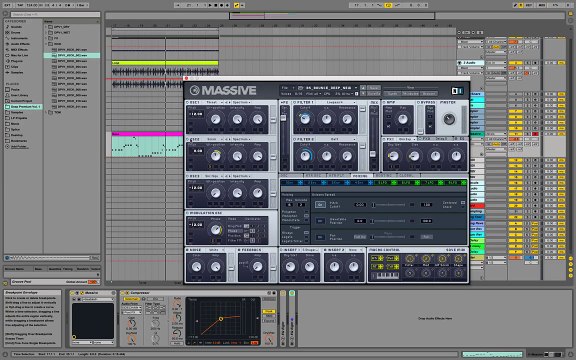This screenshot has width=576, height=360.
Task: Select Instruments category in the browser
Action: (x=19, y=38)
